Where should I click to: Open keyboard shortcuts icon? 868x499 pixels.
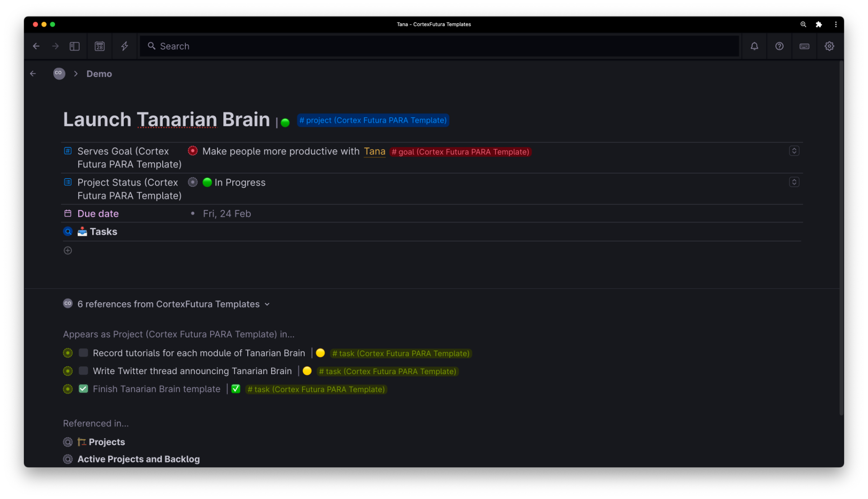click(x=804, y=46)
